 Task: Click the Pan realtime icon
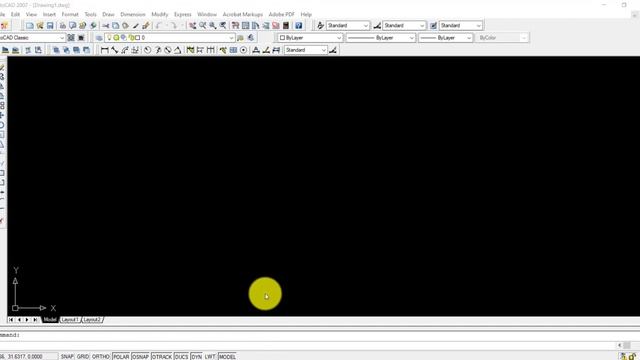point(193,26)
